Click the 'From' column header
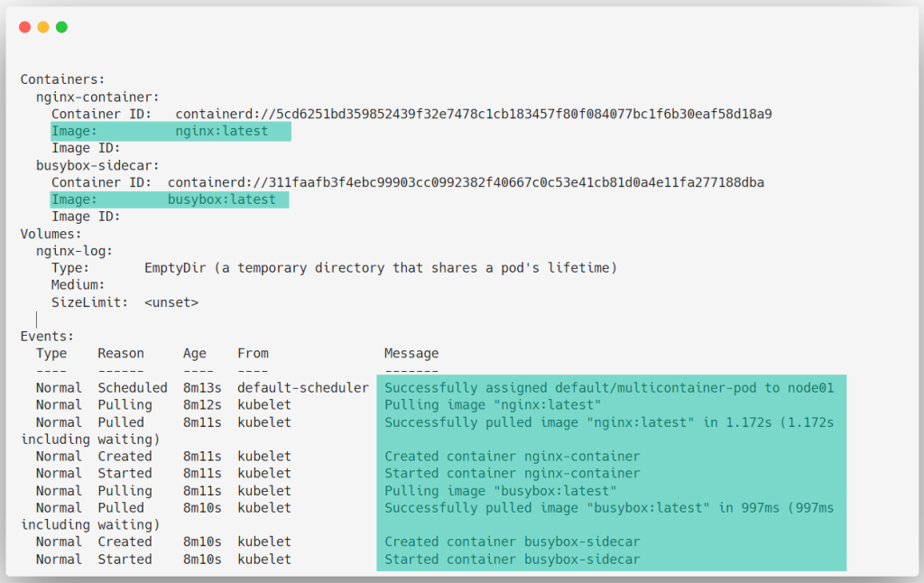This screenshot has width=924, height=583. 253,353
